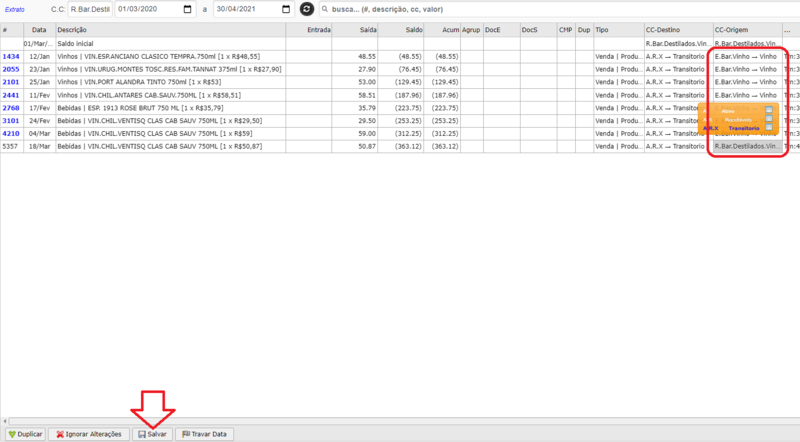Click the CC-Origem cell in row 2055
The width and height of the screenshot is (800, 442).
(747, 69)
